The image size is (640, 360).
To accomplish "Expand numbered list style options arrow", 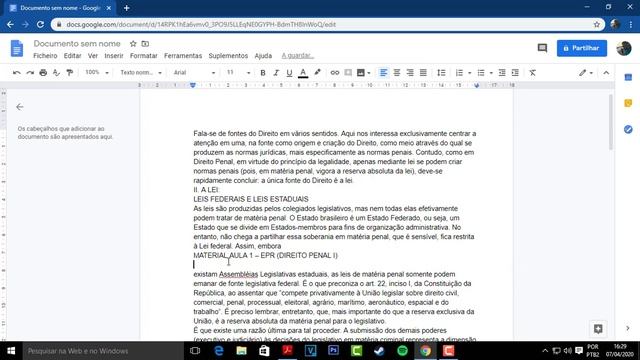I will 469,73.
